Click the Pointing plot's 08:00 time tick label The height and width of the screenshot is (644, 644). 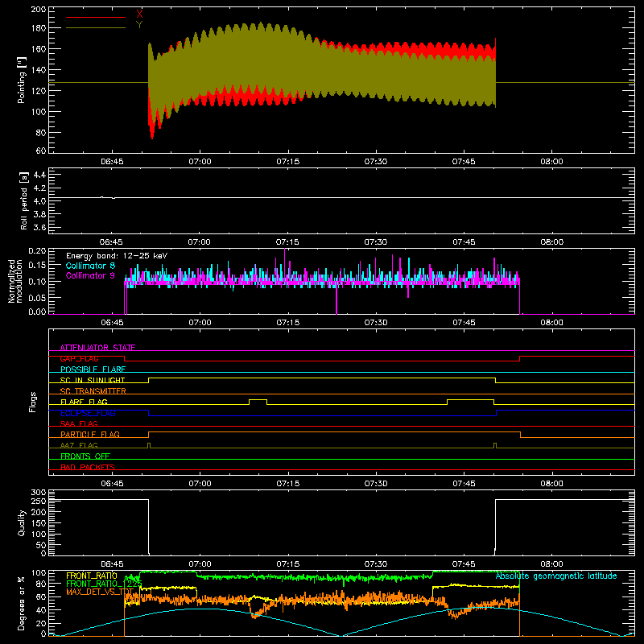coord(551,162)
